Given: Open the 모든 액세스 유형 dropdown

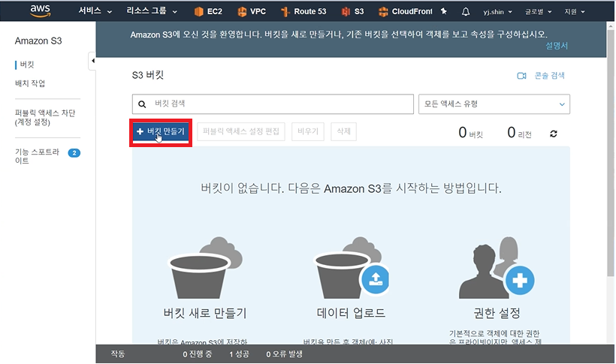Looking at the screenshot, I should click(x=494, y=104).
